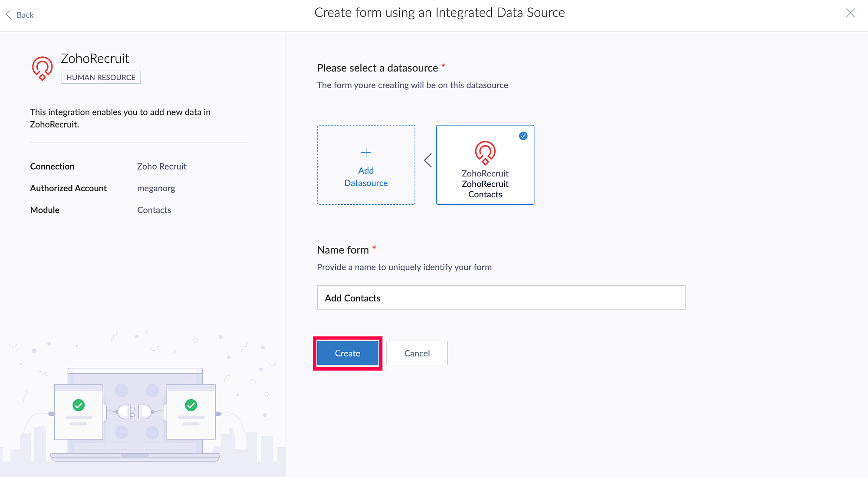The height and width of the screenshot is (477, 868).
Task: Click the Zoho Recruit connection value
Action: [x=161, y=167]
